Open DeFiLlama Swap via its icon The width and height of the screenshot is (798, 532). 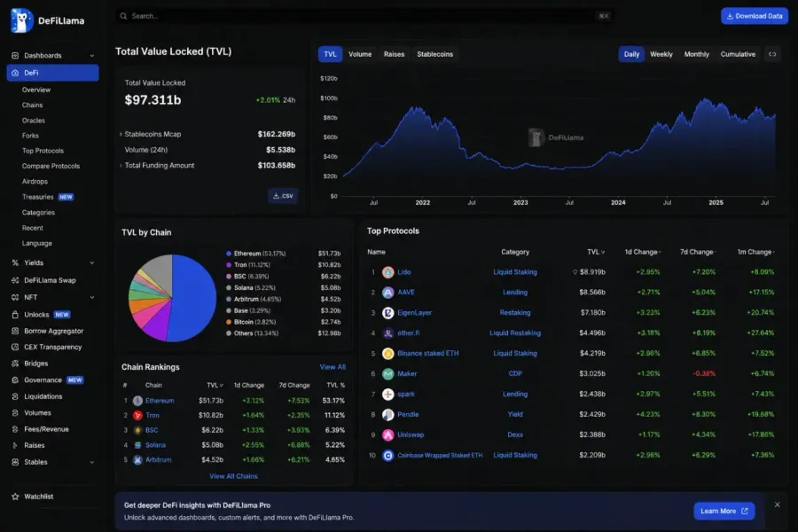point(15,280)
